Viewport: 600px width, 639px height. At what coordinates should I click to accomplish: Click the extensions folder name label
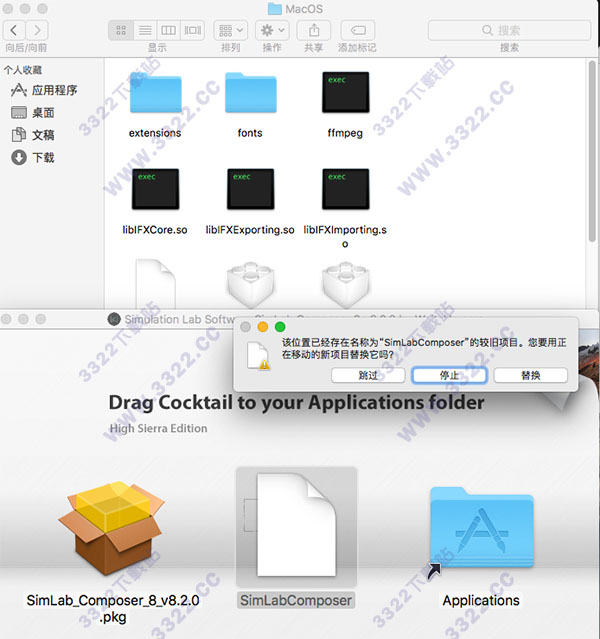coord(155,133)
